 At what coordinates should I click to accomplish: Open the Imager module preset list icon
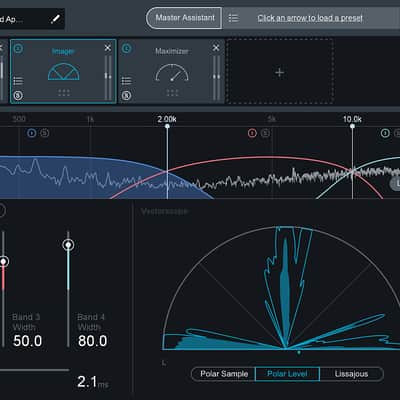[x=18, y=81]
